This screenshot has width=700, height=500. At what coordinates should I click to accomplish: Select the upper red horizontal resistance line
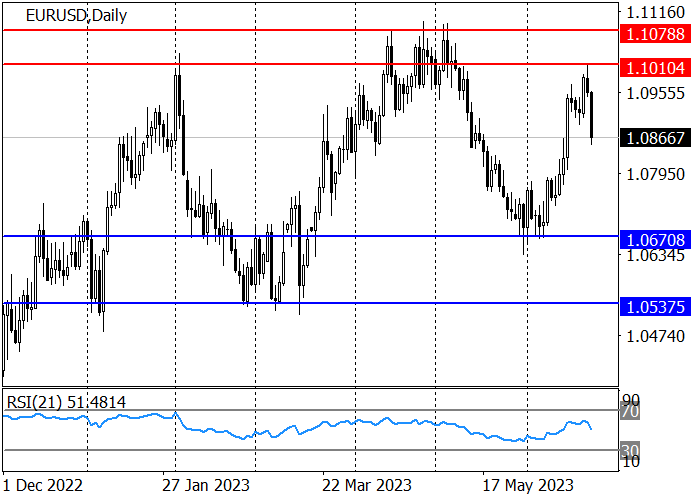[x=310, y=30]
